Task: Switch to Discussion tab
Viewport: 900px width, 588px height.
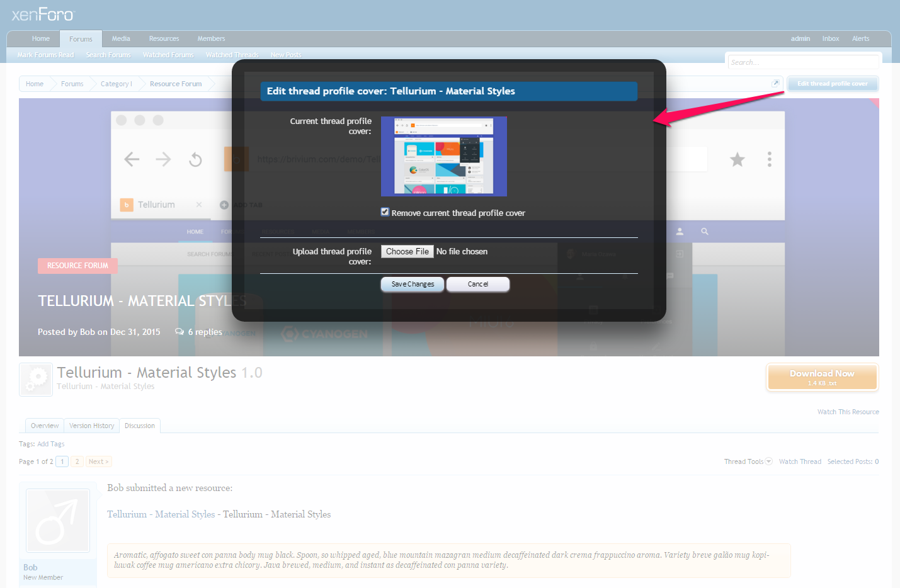Action: [140, 426]
